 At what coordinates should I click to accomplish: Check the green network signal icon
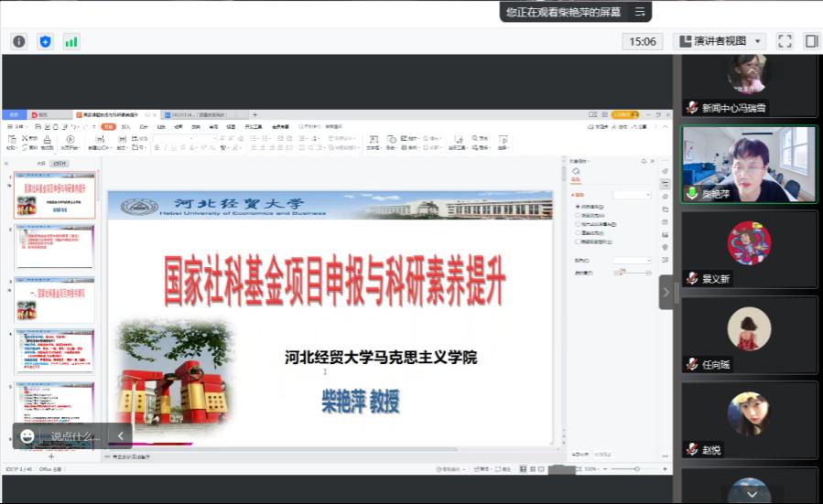pos(70,41)
